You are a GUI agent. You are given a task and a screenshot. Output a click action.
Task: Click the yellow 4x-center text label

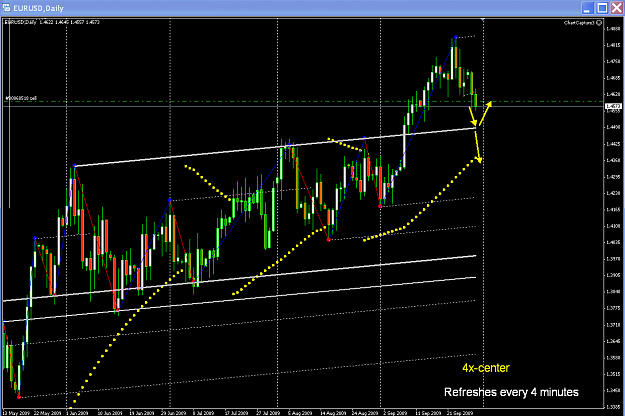485,368
